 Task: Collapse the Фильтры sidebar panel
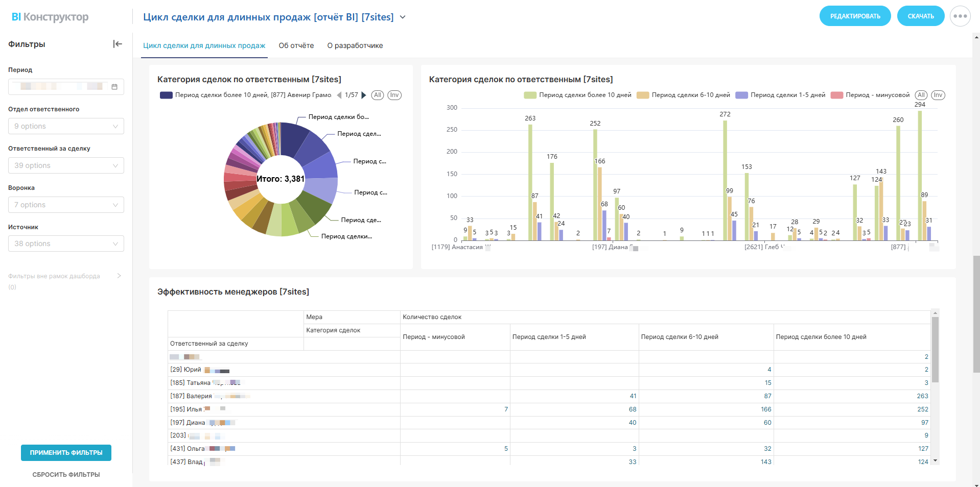click(118, 44)
